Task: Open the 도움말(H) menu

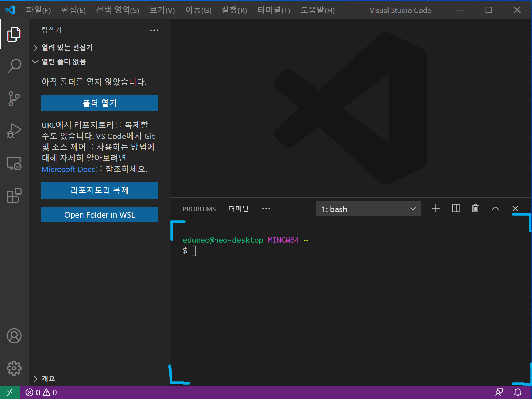Action: coord(317,10)
